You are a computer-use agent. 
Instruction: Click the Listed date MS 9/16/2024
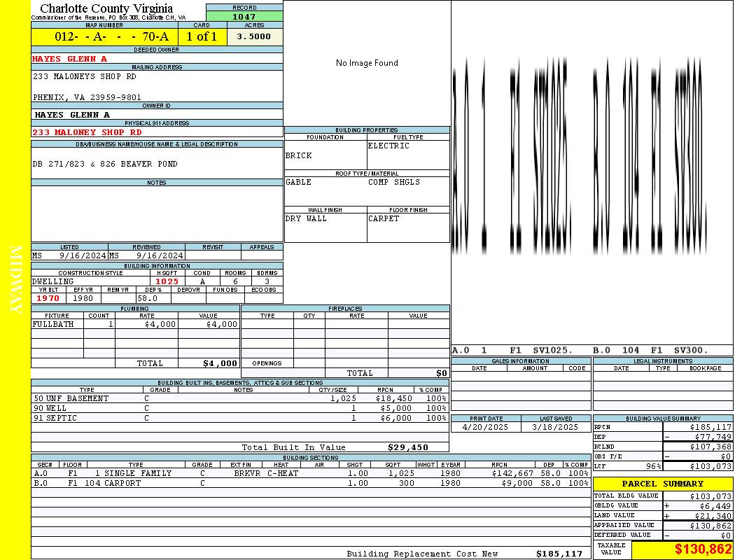point(69,255)
